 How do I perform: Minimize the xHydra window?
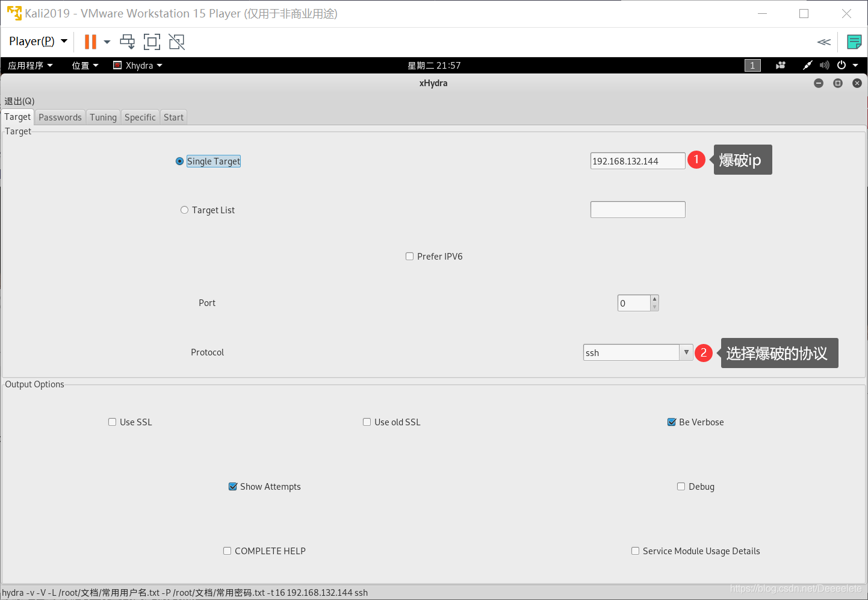(819, 83)
